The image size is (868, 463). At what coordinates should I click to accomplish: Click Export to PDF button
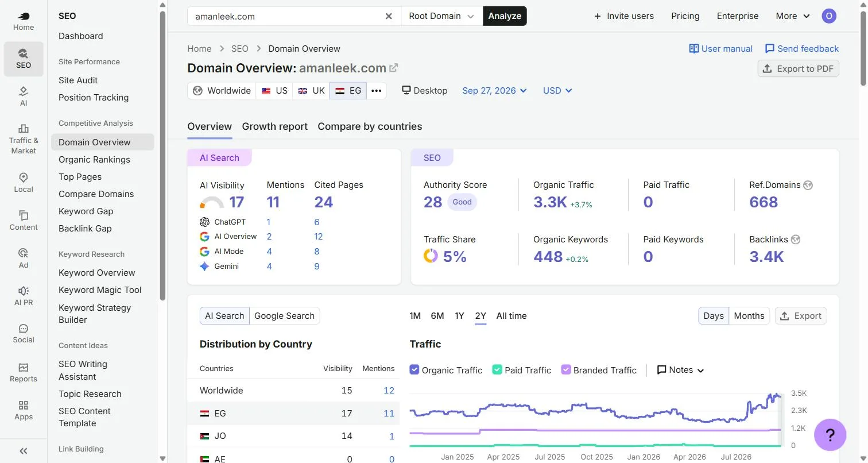coord(799,68)
